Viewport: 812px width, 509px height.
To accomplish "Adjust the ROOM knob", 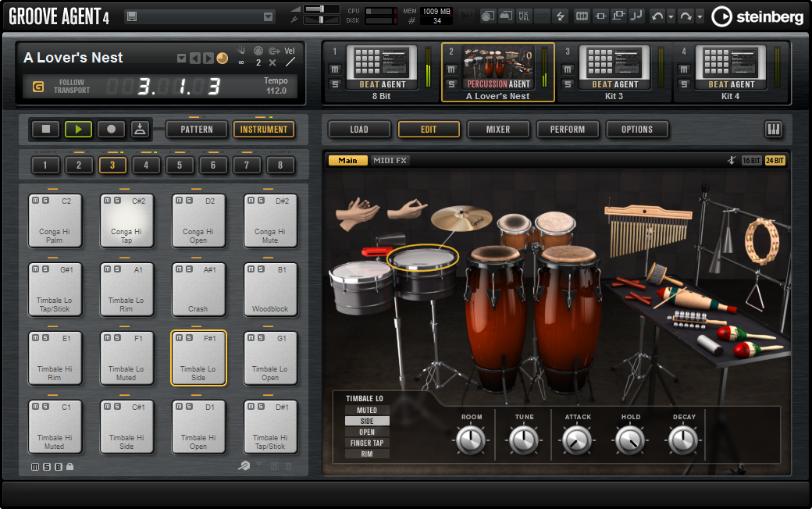I will 472,440.
